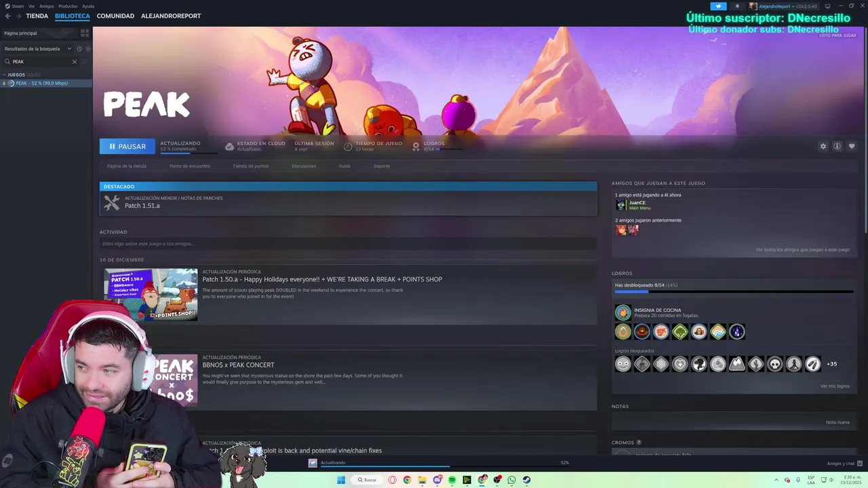868x488 pixels.
Task: Select PEAK 52% in the games list
Action: (x=46, y=83)
